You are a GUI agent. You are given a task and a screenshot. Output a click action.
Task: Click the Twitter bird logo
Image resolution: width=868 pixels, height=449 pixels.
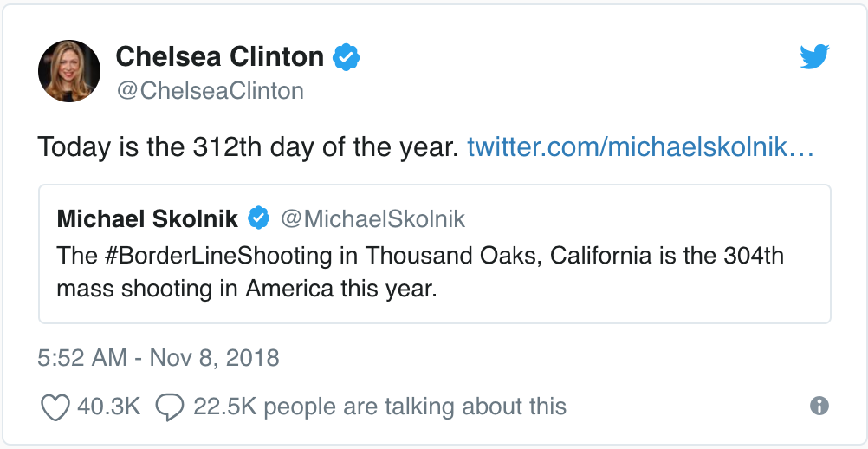[814, 58]
